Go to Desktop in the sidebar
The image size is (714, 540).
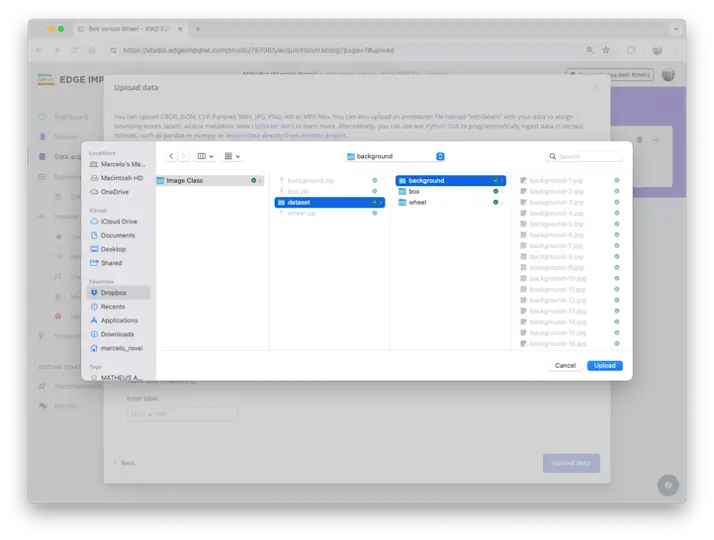point(113,249)
